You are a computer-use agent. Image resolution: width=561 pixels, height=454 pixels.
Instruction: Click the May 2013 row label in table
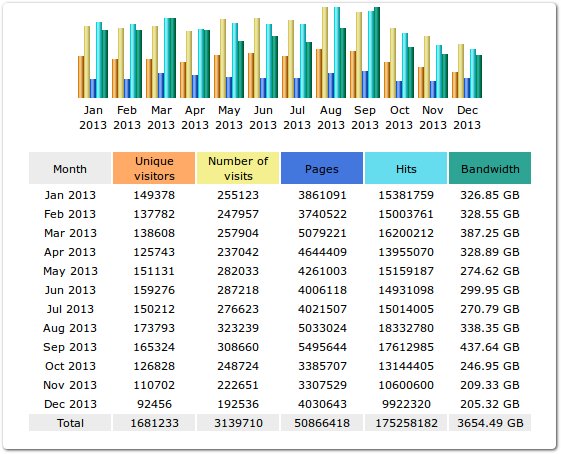click(x=70, y=271)
